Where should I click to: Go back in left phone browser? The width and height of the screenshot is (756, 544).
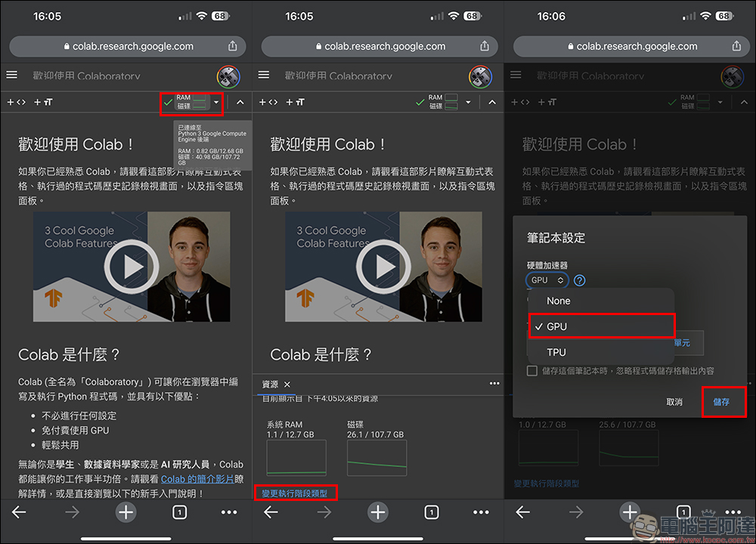click(x=19, y=512)
